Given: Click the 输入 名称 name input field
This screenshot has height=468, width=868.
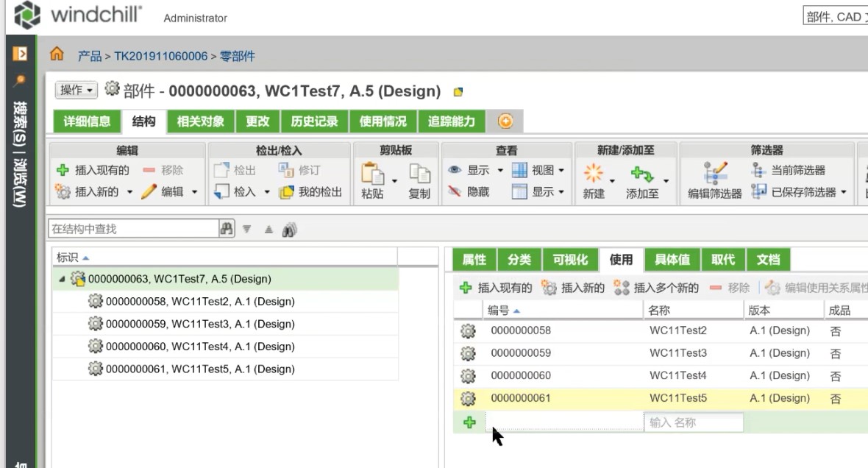Looking at the screenshot, I should click(x=694, y=422).
